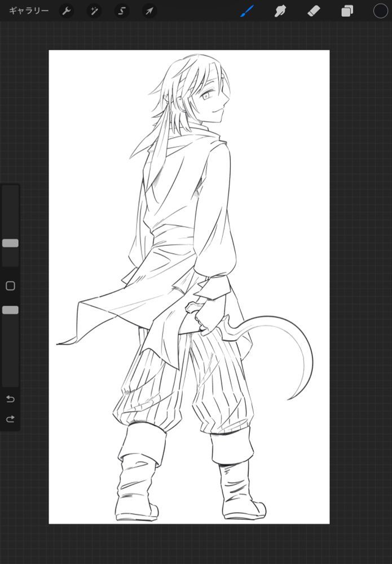Open the ギャラリー (Gallery) view
Viewport: 392px width, 564px height.
click(x=29, y=11)
